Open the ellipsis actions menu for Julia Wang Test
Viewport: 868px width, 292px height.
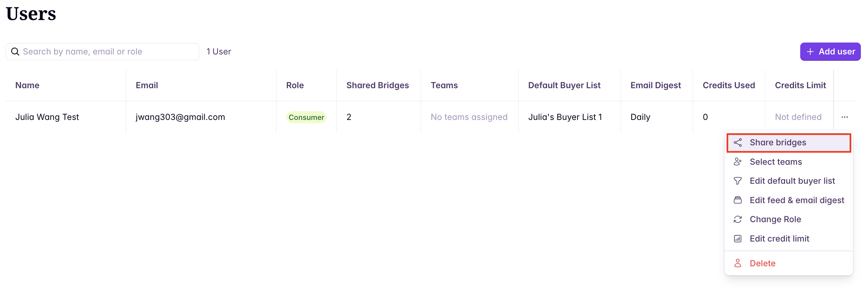(x=845, y=117)
